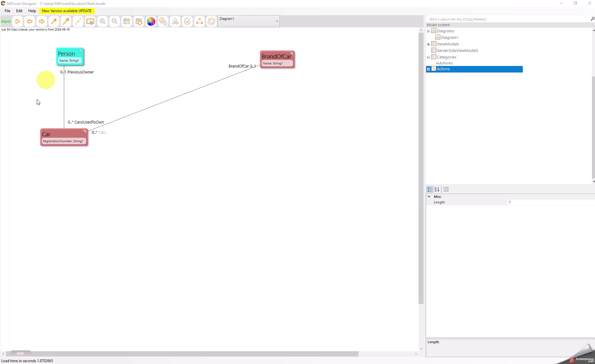
Task: Click the zoom out magnifier icon
Action: coord(115,21)
